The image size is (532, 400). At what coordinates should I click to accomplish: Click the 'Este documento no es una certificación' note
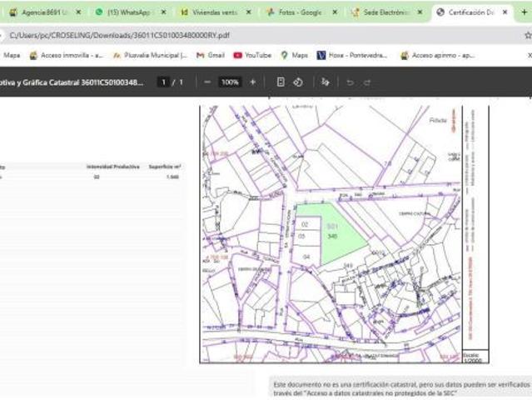[x=401, y=389]
